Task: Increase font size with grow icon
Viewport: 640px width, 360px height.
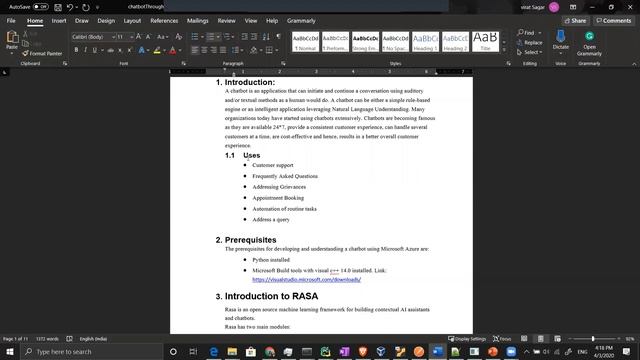Action: coord(139,37)
